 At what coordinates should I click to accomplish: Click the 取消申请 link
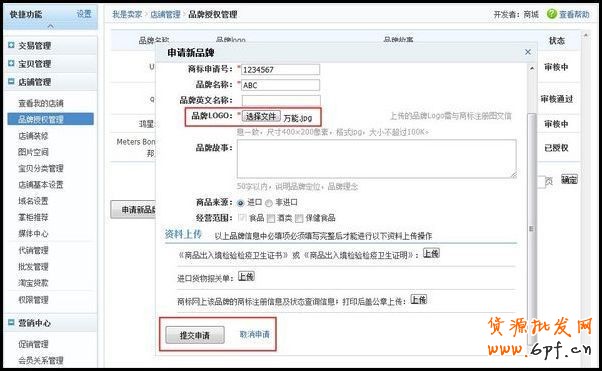[255, 335]
